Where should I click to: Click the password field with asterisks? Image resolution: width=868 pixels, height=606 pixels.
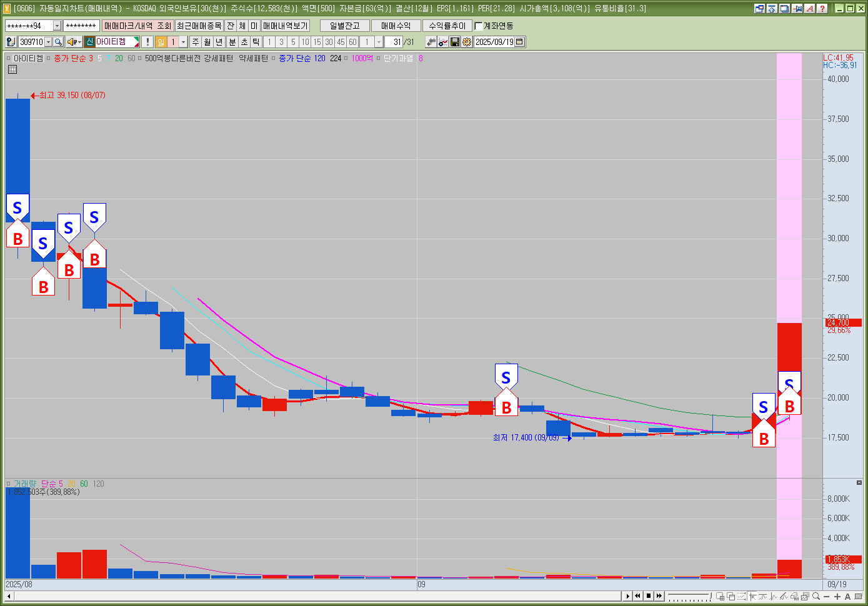point(82,26)
